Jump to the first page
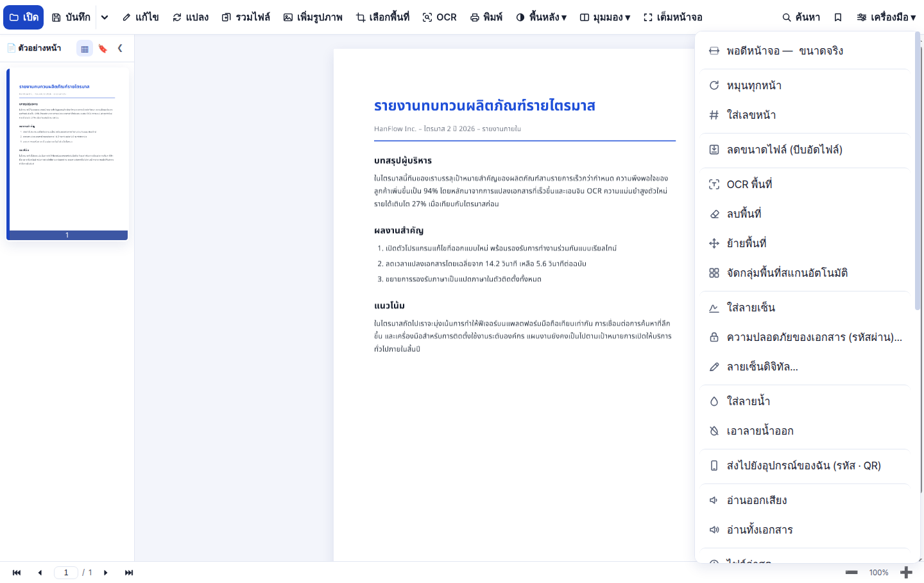The image size is (924, 583). (x=17, y=573)
